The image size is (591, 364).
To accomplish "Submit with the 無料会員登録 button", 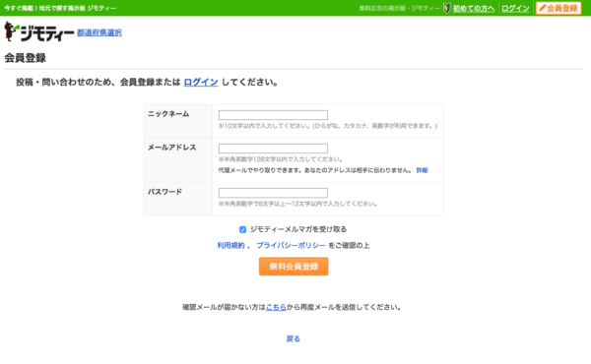I will (x=294, y=267).
